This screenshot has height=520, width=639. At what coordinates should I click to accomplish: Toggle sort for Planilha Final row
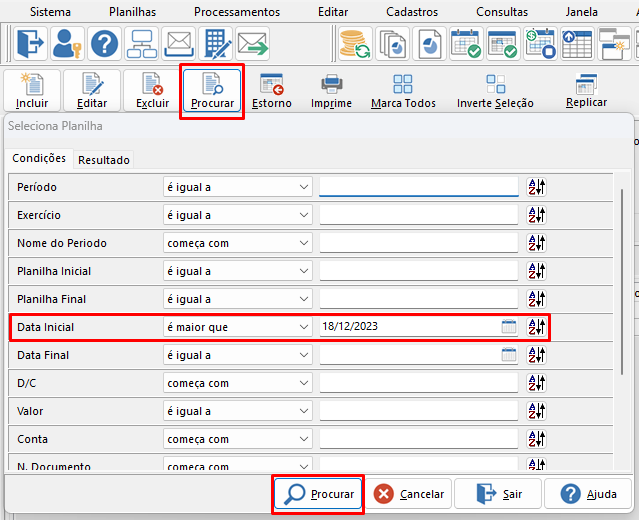[536, 299]
